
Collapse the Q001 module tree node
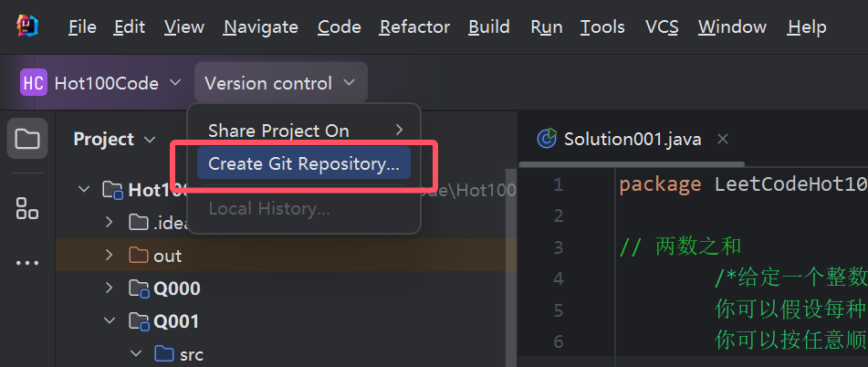[x=110, y=321]
